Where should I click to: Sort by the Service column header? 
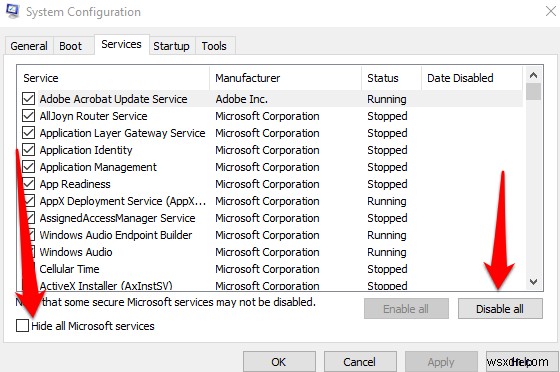[113, 78]
